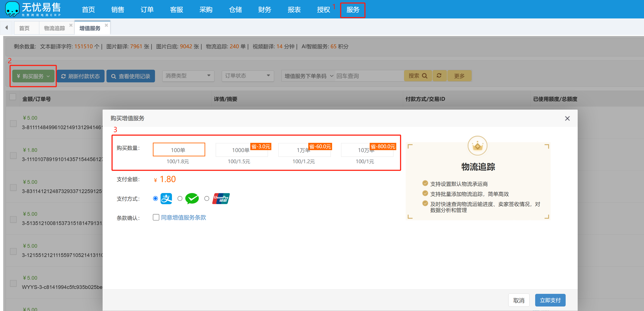The image size is (644, 311).
Task: Close the 物流追踪 tab with its X
Action: (71, 25)
